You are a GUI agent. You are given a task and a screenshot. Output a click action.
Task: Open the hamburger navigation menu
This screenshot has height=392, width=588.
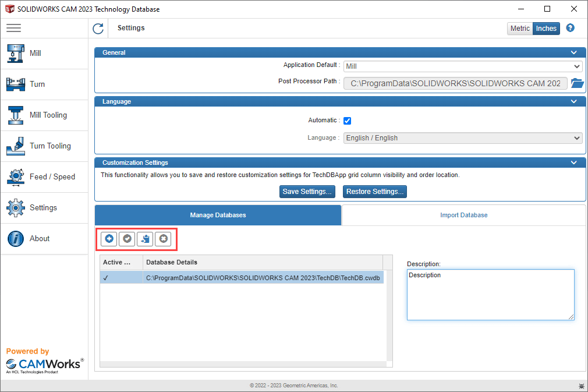click(13, 28)
